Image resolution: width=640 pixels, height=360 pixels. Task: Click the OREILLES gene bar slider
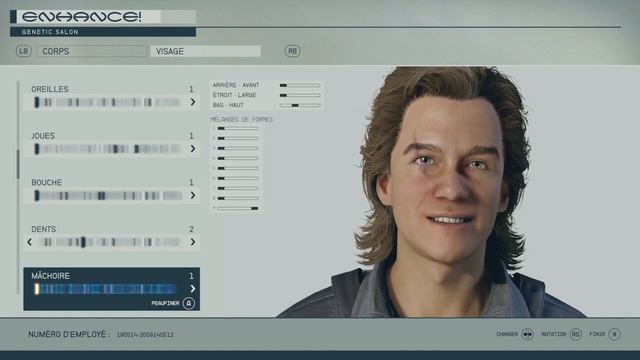107,102
